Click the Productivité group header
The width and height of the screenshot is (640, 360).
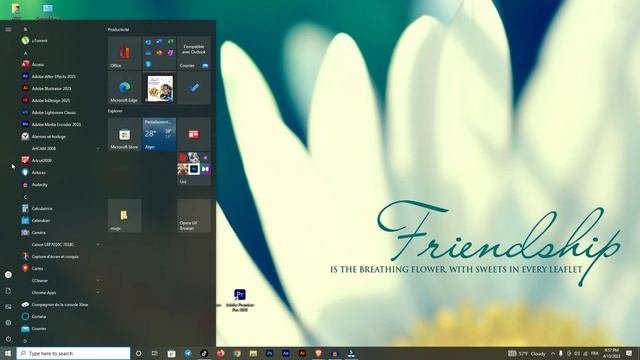tap(118, 29)
